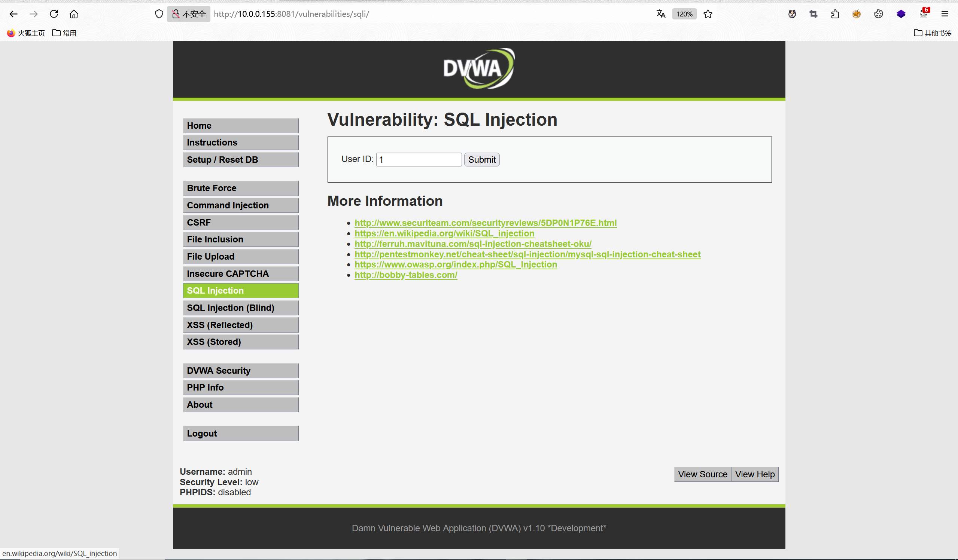Screen dimensions: 958x560
Task: Click into the User ID field
Action: (x=419, y=160)
